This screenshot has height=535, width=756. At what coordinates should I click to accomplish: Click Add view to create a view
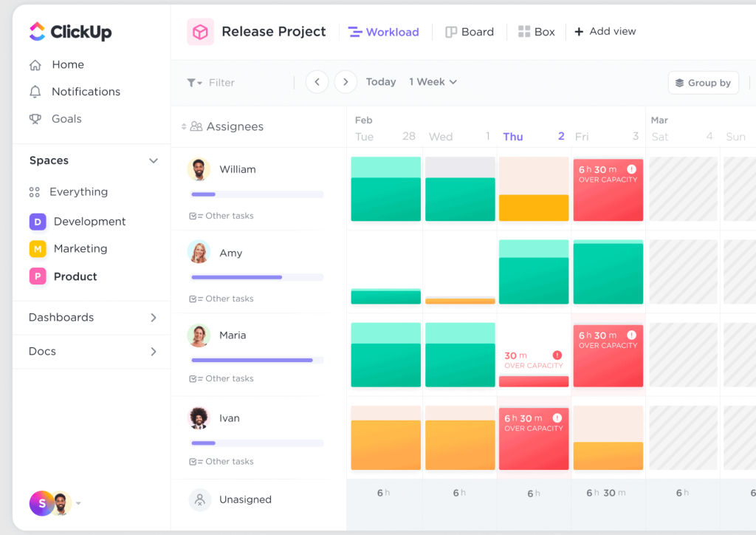(x=605, y=31)
